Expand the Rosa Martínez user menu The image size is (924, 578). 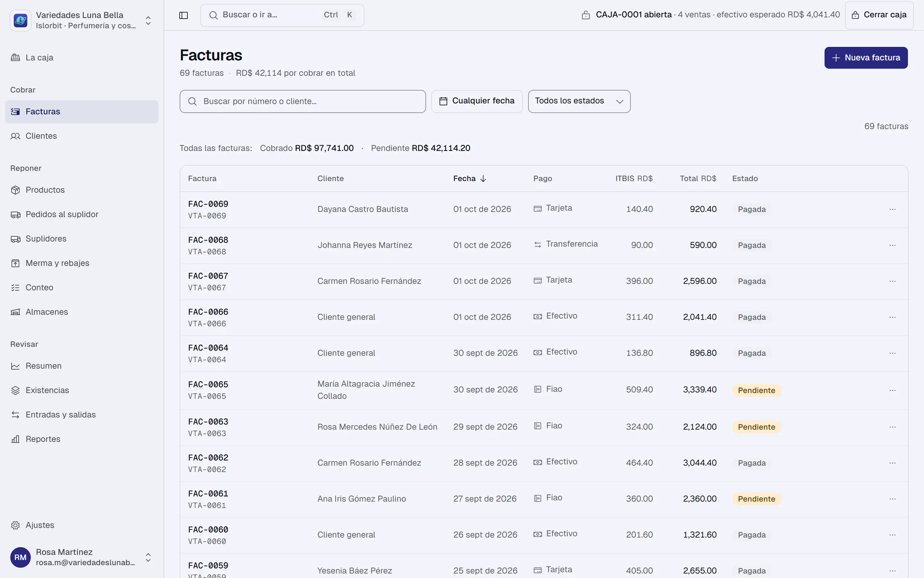[148, 557]
